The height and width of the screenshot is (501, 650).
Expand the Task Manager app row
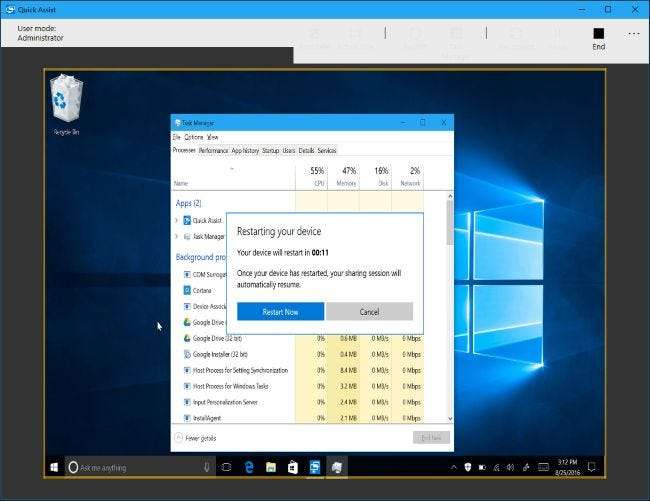(177, 237)
